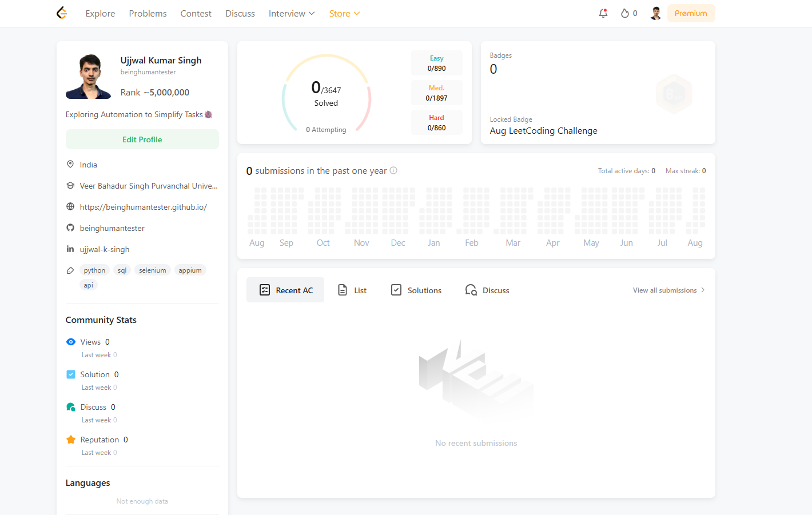Open the notifications bell
812x515 pixels.
603,13
